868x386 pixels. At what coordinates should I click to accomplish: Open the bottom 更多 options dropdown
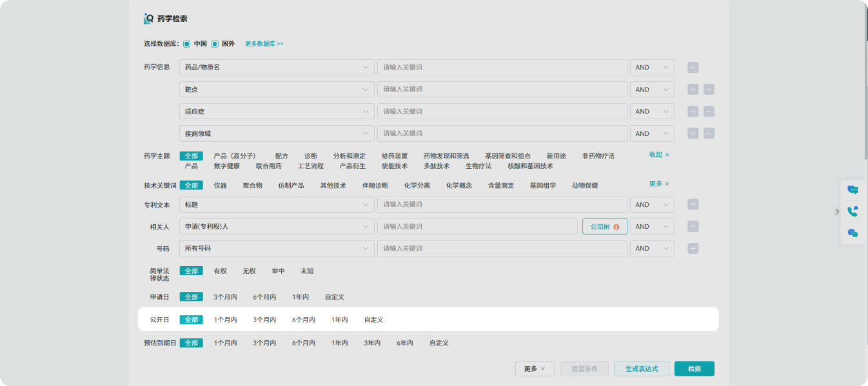tap(535, 369)
